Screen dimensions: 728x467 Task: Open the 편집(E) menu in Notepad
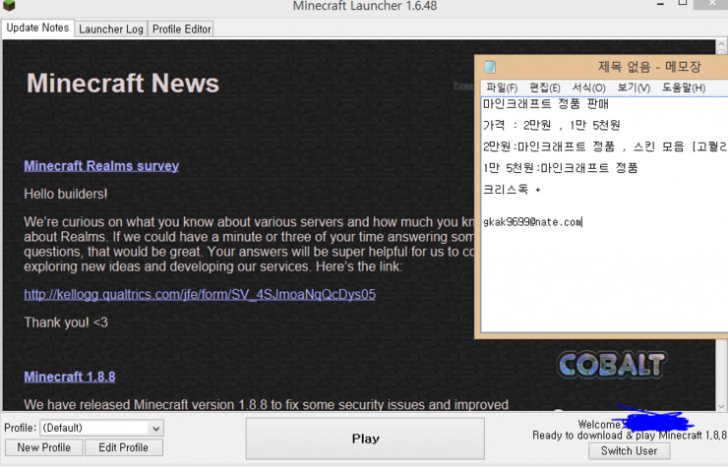point(544,88)
